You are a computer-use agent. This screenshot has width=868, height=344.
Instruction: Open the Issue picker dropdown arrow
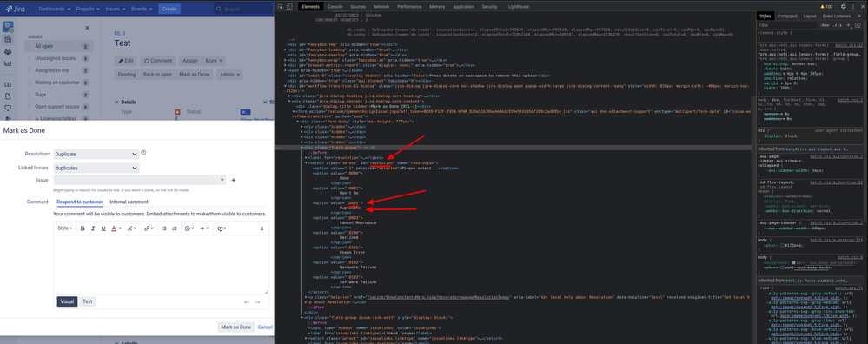click(x=222, y=180)
